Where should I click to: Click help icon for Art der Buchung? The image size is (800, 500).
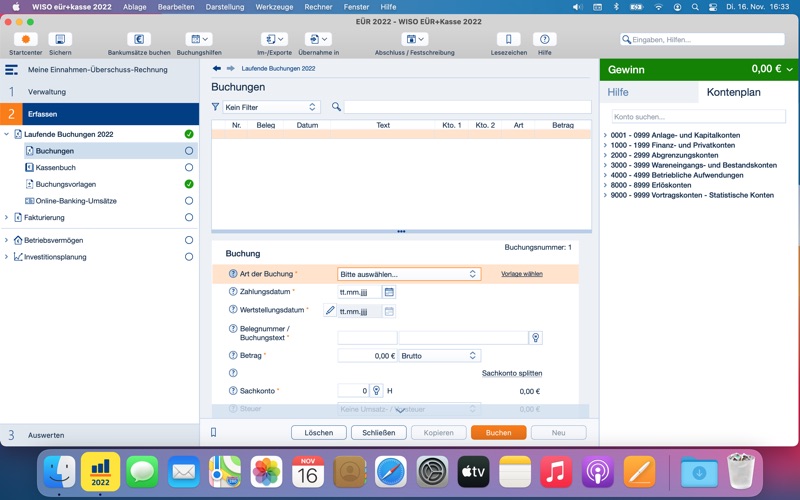[233, 274]
